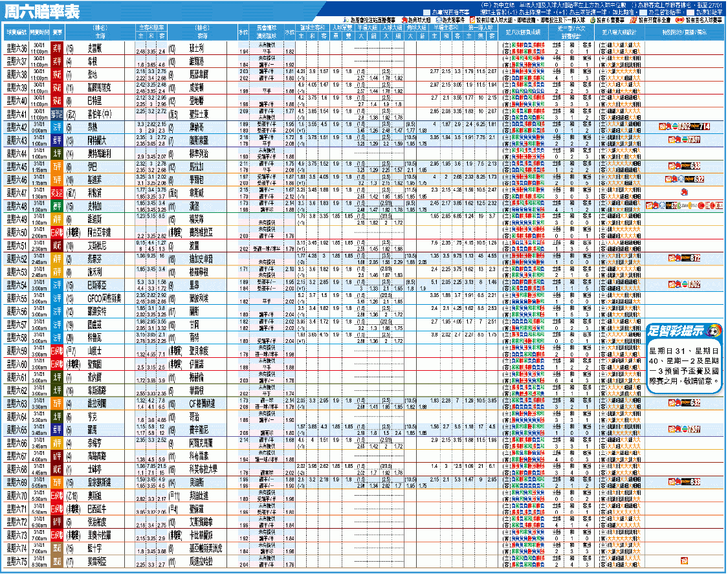Click the channel 672 icons in row 星期六52
728x574 pixels.
[685, 258]
